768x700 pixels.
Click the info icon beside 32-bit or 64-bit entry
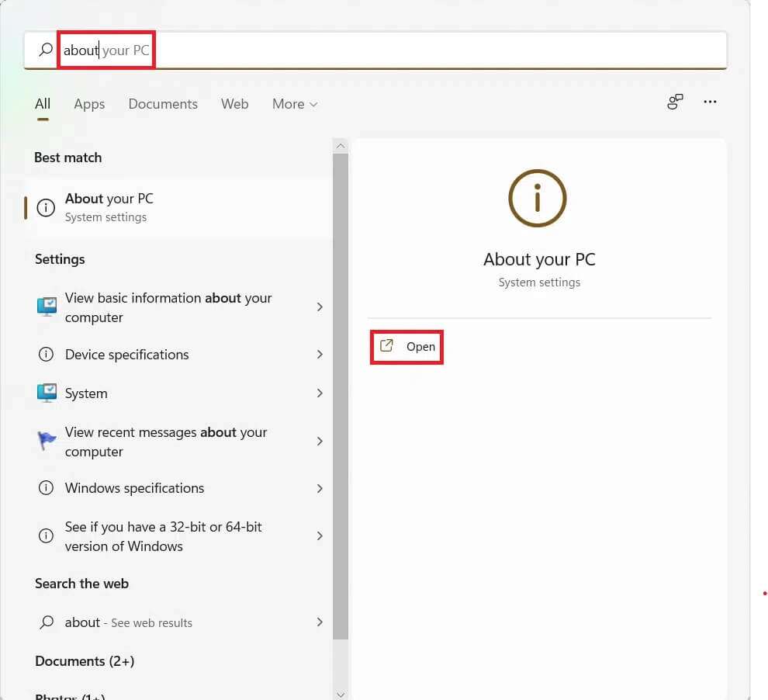(x=46, y=535)
